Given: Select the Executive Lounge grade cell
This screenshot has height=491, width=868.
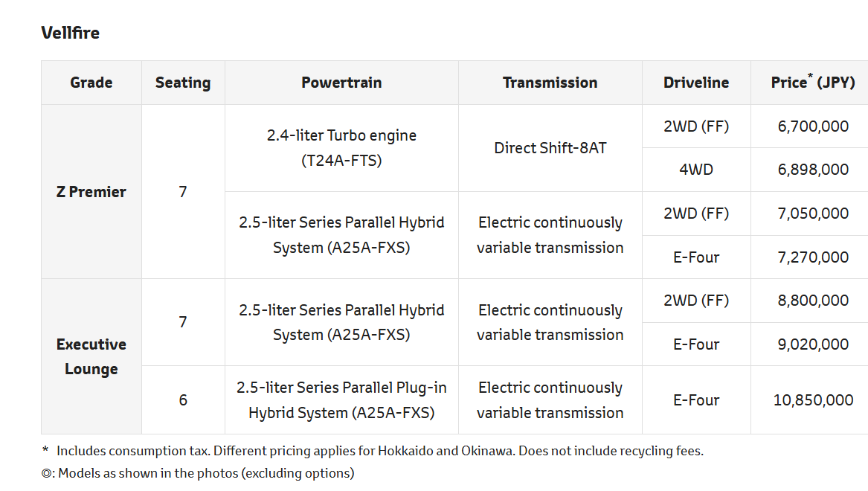Looking at the screenshot, I should pos(91,356).
